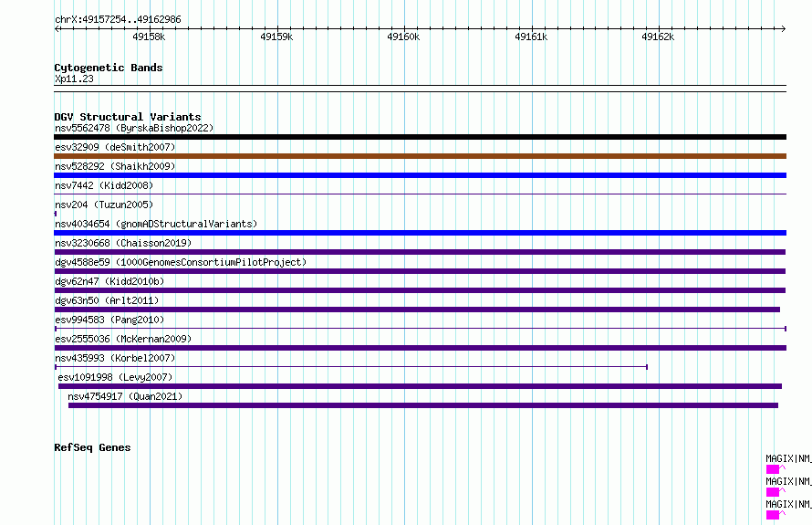Open dgv4588e59 (1000GenomesConsortiumPilotProject) label
The height and width of the screenshot is (525, 812).
click(181, 262)
